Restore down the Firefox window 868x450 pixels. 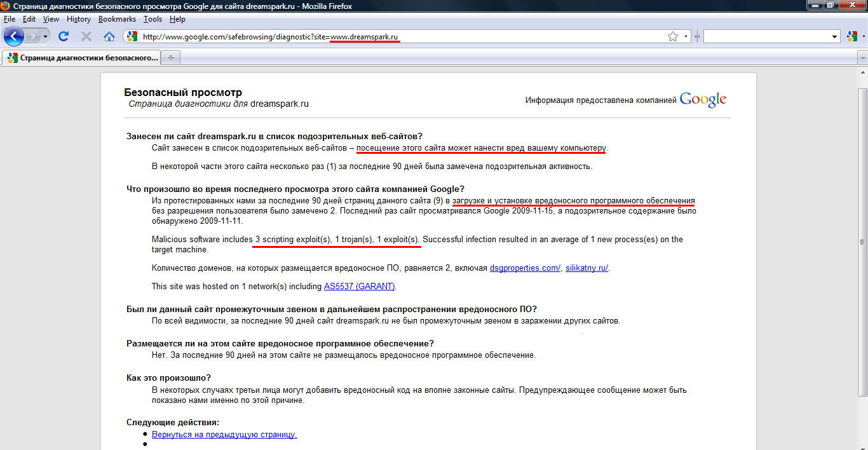(x=831, y=6)
